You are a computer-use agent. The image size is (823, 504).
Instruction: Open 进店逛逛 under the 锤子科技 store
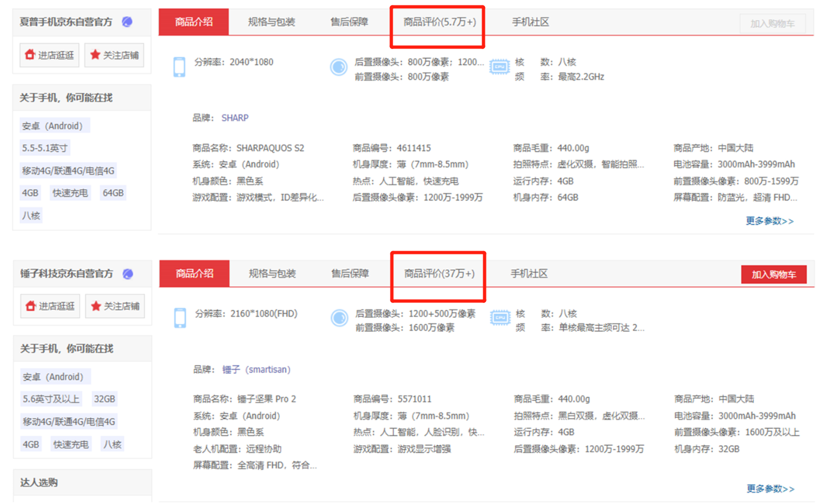point(50,306)
